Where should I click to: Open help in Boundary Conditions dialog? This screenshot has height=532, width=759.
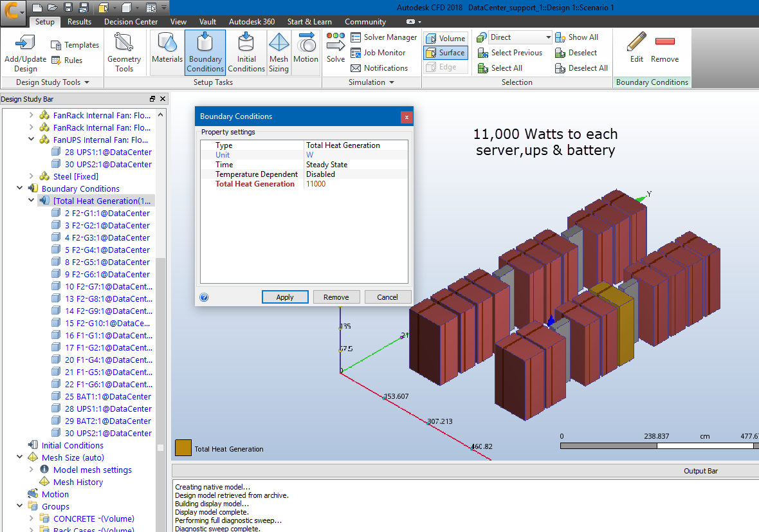coord(204,297)
